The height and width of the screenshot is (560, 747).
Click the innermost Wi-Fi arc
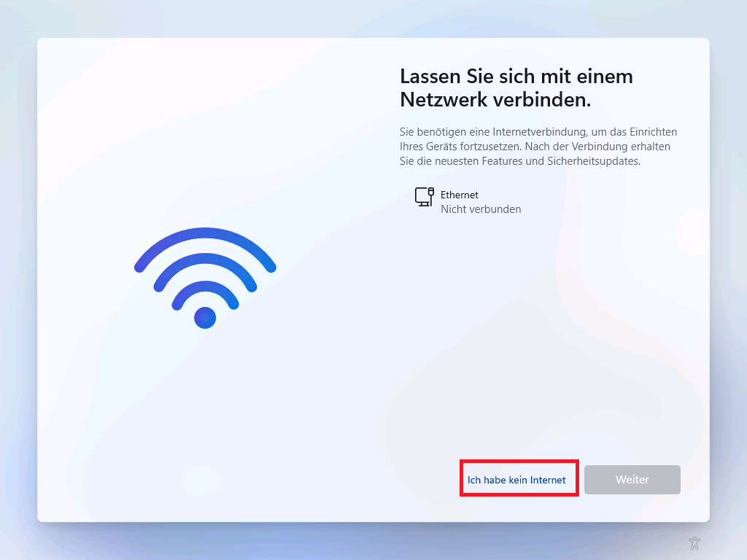click(x=205, y=293)
